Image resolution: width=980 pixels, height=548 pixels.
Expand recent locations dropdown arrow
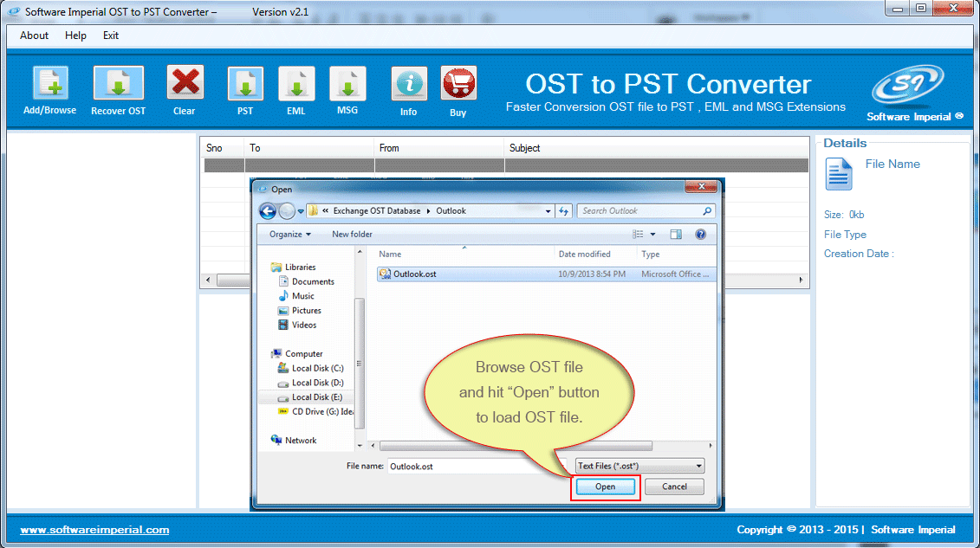click(x=301, y=211)
